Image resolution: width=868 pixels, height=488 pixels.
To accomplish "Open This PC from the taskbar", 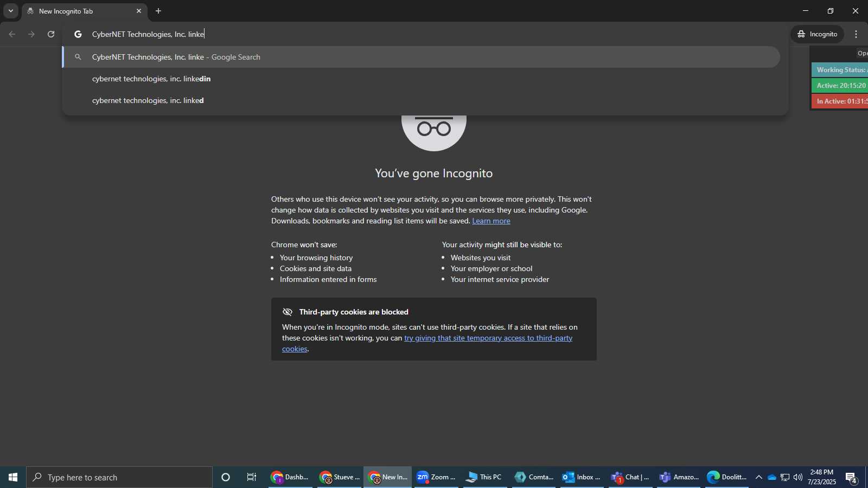I will point(484,477).
